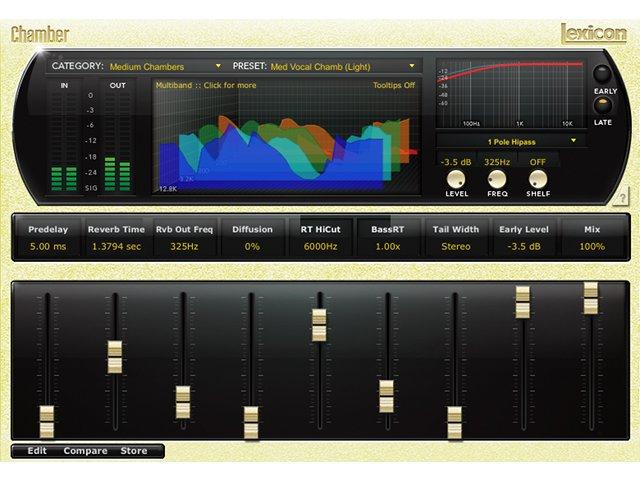The height and width of the screenshot is (480, 640).
Task: Expand the 1 Pole Hipass filter dropdown
Action: [x=510, y=141]
